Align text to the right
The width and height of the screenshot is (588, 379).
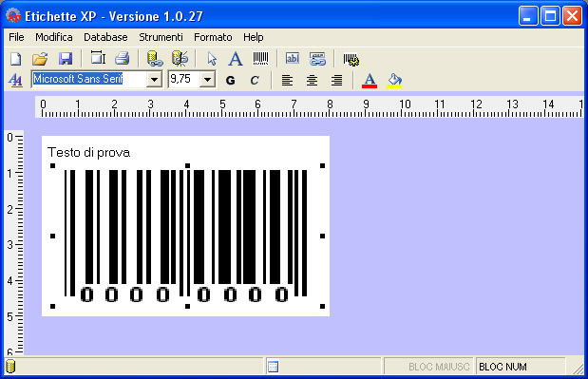(x=337, y=80)
